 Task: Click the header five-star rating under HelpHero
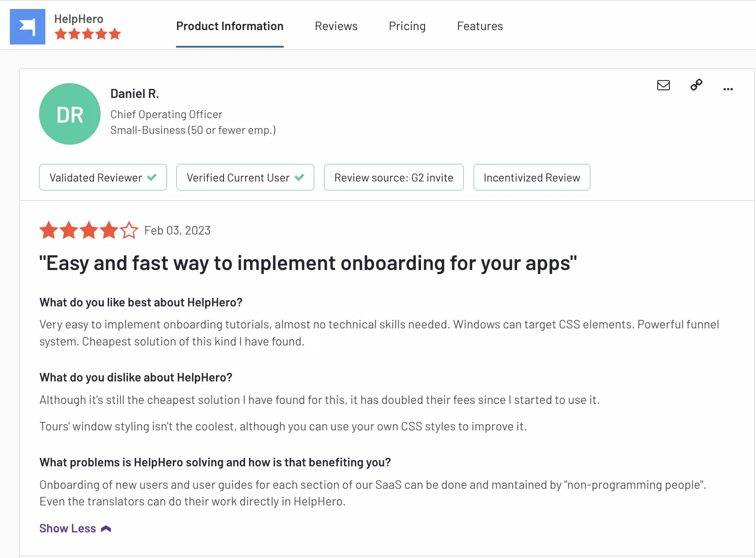pyautogui.click(x=88, y=34)
